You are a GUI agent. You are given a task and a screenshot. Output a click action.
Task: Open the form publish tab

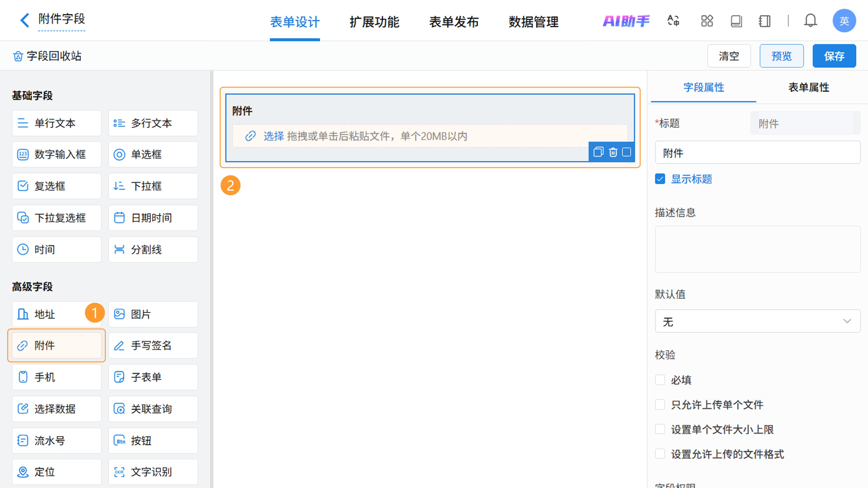pyautogui.click(x=453, y=22)
